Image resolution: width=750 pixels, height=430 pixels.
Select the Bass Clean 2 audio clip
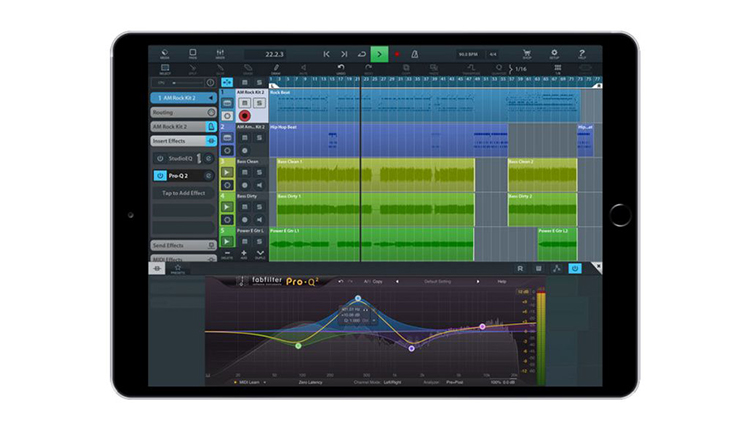tap(542, 175)
